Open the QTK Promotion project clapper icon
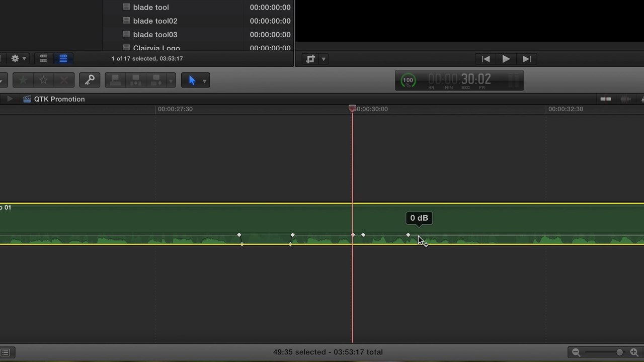The width and height of the screenshot is (644, 362). coord(27,99)
